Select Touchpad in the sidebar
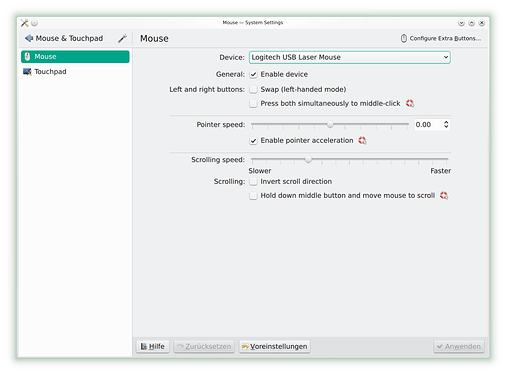Image resolution: width=506 pixels, height=375 pixels. click(x=75, y=72)
